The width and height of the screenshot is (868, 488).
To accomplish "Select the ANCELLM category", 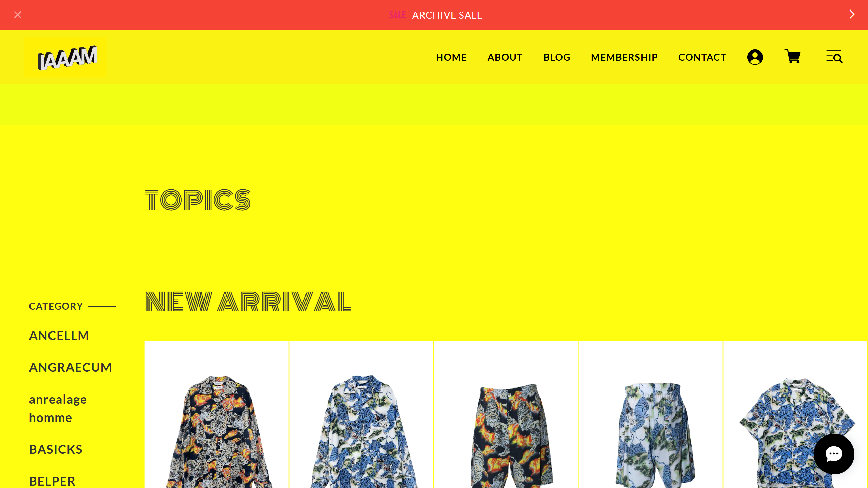I will pyautogui.click(x=59, y=335).
